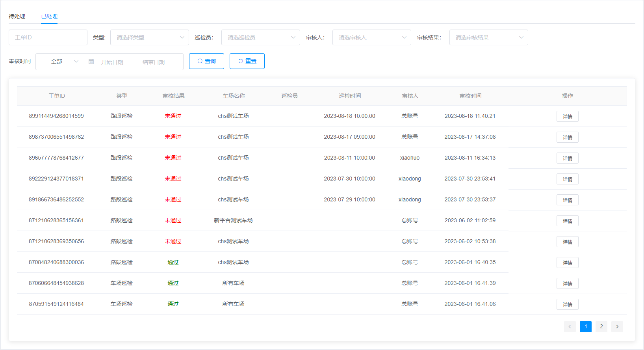This screenshot has height=350, width=644.
Task: Click the calendar icon in date range
Action: pyautogui.click(x=91, y=61)
